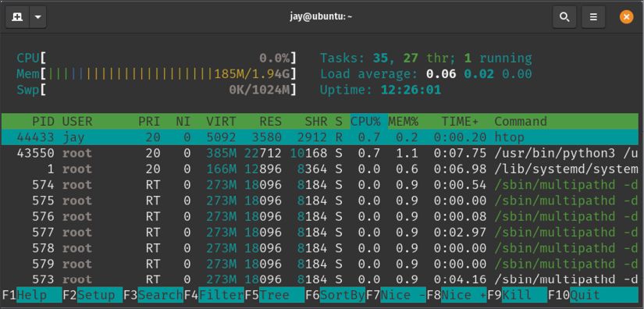Click the 385M VIRT value
The height and width of the screenshot is (309, 644).
222,153
